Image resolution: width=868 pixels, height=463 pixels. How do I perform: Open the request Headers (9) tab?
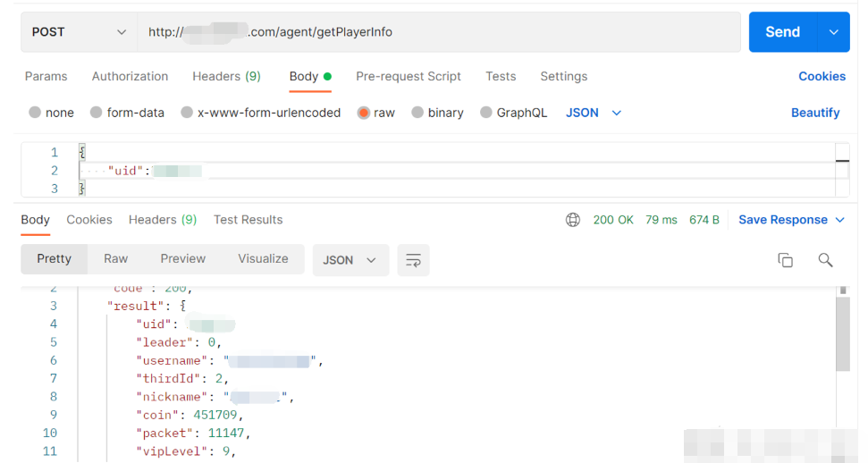pos(226,77)
